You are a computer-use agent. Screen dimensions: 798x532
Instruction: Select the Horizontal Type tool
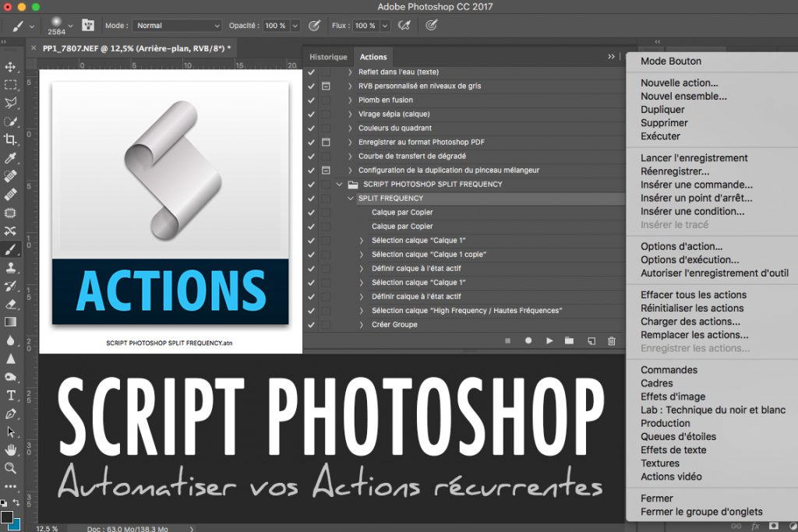pyautogui.click(x=10, y=395)
